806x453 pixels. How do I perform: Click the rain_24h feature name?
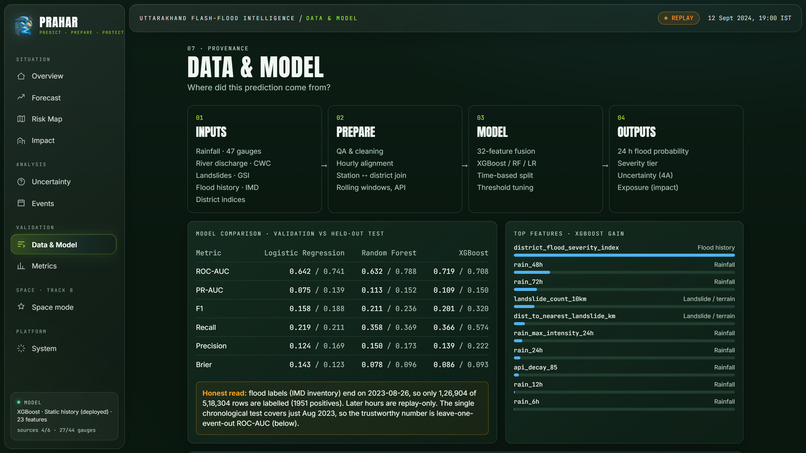tap(528, 350)
